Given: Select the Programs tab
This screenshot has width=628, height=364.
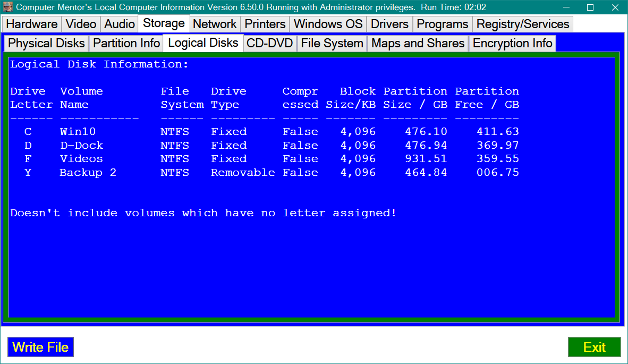Looking at the screenshot, I should [443, 24].
